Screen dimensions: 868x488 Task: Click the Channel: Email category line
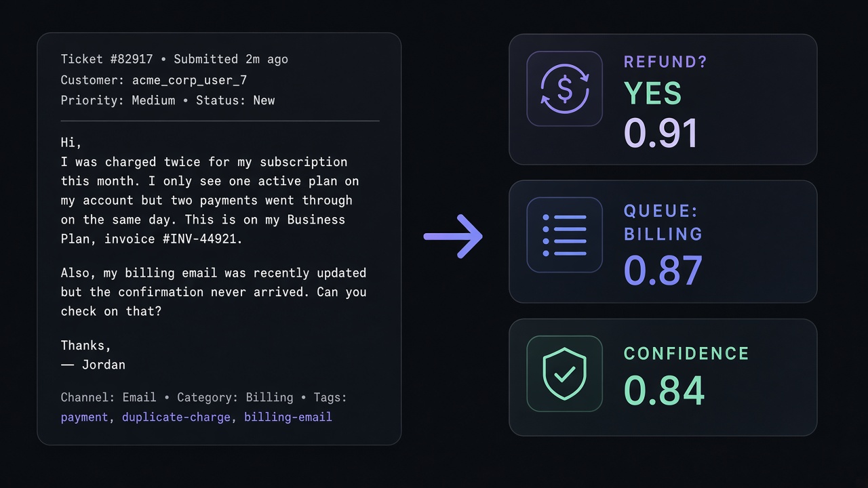pyautogui.click(x=203, y=398)
